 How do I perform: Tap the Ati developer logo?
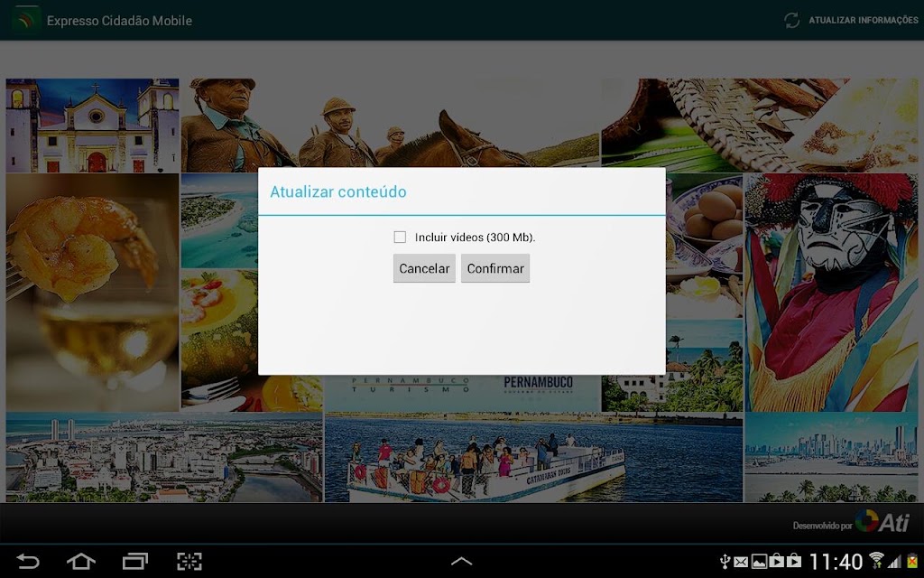click(x=882, y=521)
